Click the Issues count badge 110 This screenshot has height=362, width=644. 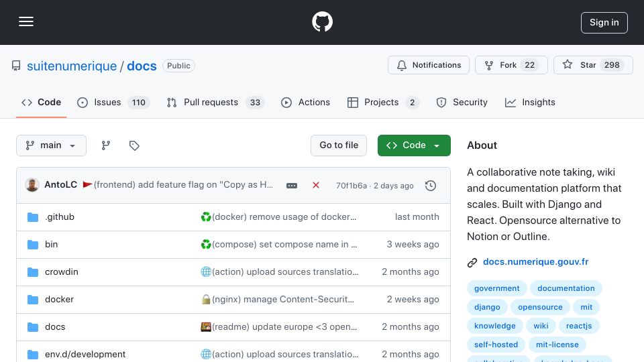138,103
